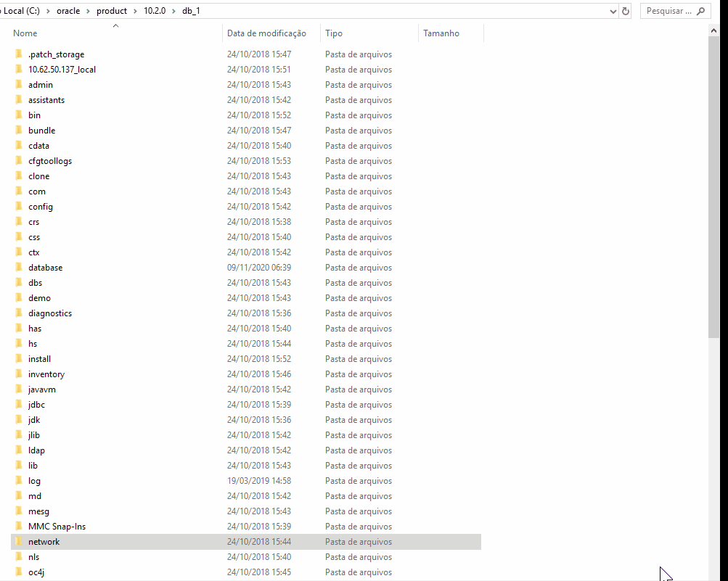The height and width of the screenshot is (581, 728).
Task: Refresh the current folder view
Action: click(626, 11)
